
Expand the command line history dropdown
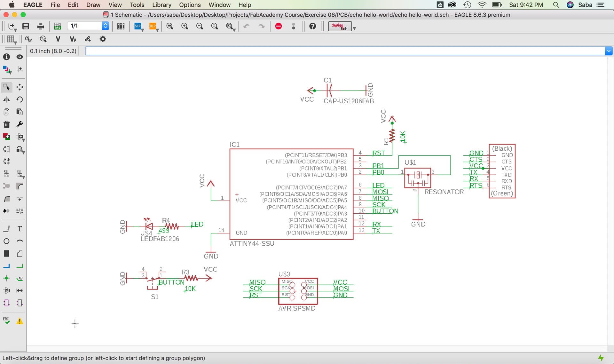coord(609,51)
